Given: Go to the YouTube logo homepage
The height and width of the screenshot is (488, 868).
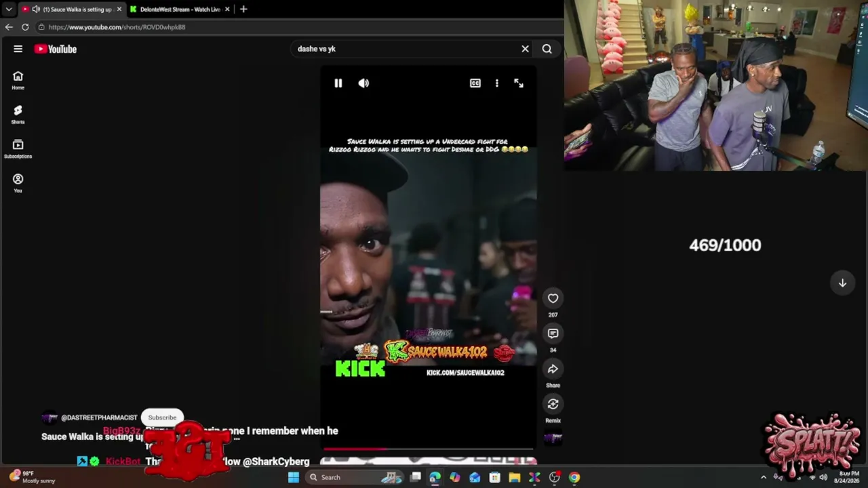Looking at the screenshot, I should point(56,49).
